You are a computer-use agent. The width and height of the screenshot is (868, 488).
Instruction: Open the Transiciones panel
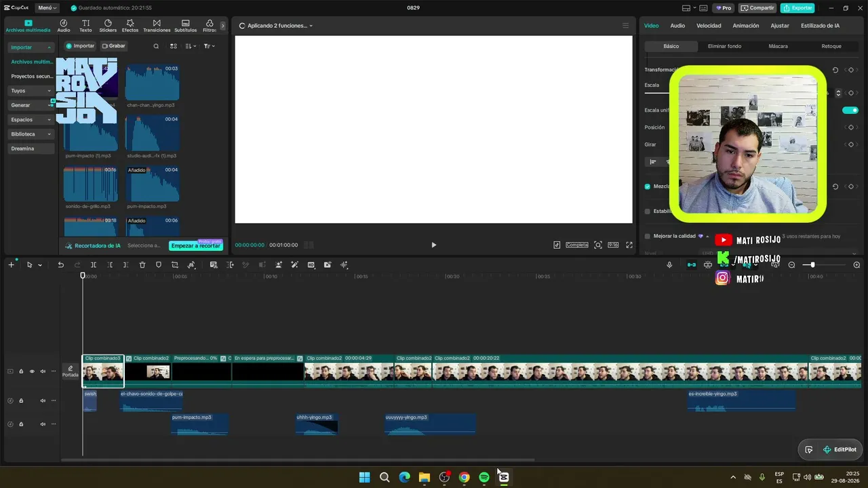coord(157,26)
